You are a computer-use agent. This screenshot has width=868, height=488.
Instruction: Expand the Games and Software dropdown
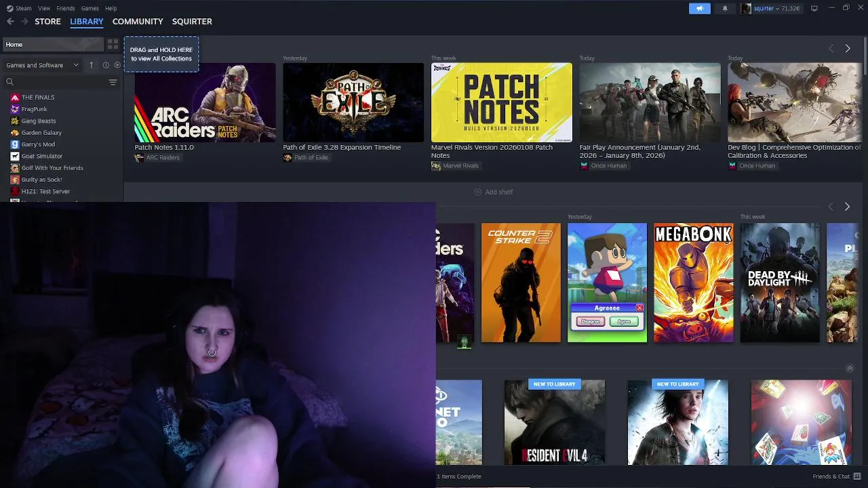[42, 65]
